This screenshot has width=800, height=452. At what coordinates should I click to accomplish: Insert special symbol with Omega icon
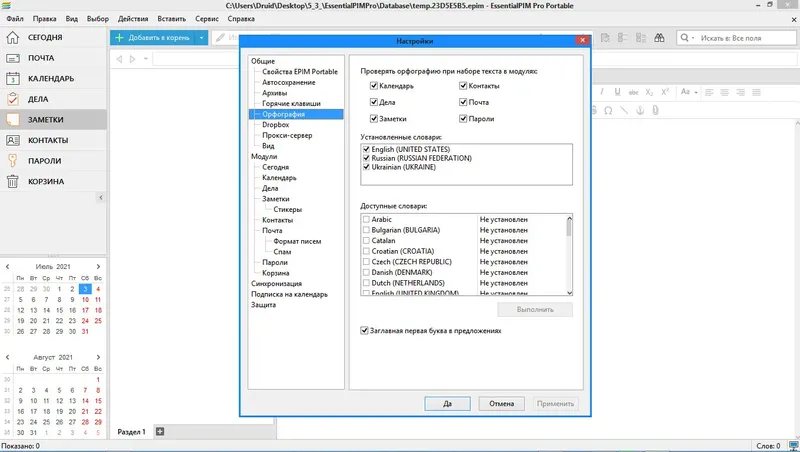point(608,110)
